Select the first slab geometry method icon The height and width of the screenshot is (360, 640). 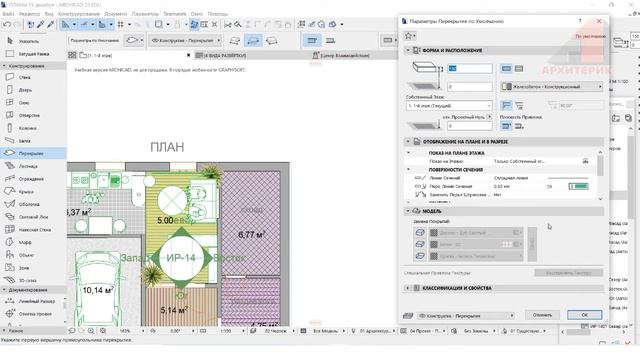coord(235,40)
